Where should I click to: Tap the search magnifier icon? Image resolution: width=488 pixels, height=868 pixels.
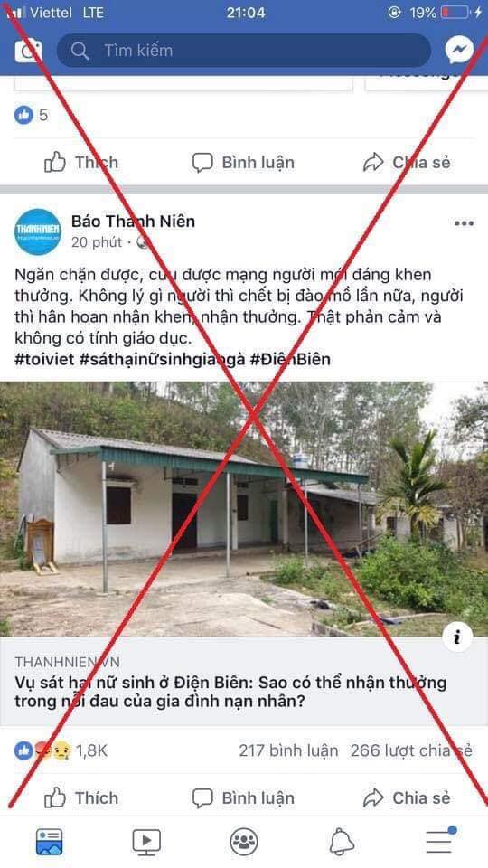coord(80,51)
